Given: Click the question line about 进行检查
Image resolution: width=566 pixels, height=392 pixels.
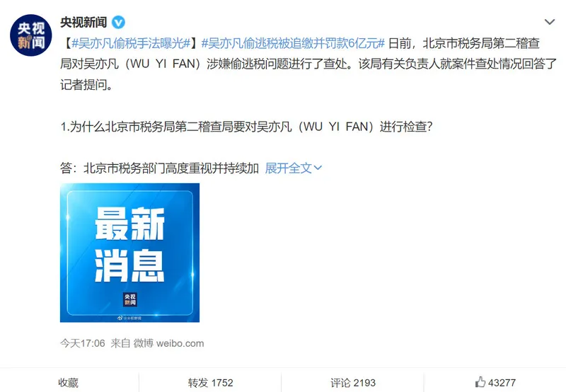Looking at the screenshot, I should tap(246, 127).
